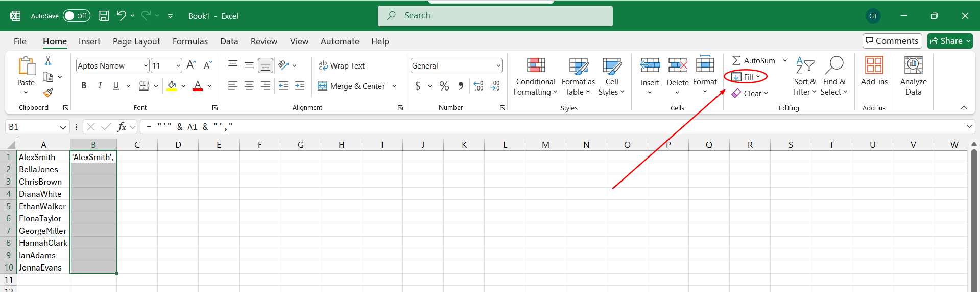Click the Top Align icon

[x=233, y=65]
